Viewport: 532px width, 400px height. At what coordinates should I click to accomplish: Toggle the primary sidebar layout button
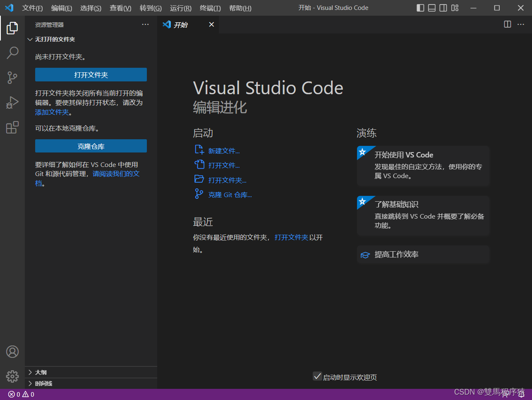[x=420, y=8]
